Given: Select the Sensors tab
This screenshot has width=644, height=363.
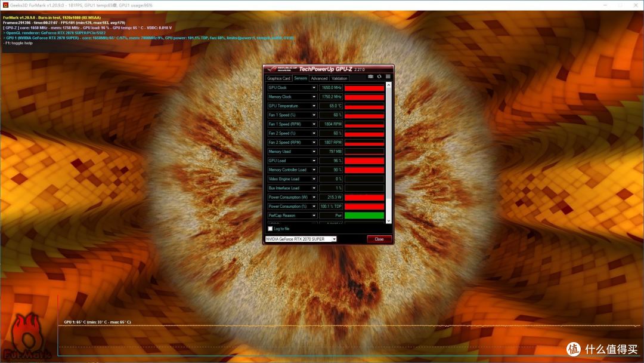Looking at the screenshot, I should (x=300, y=78).
